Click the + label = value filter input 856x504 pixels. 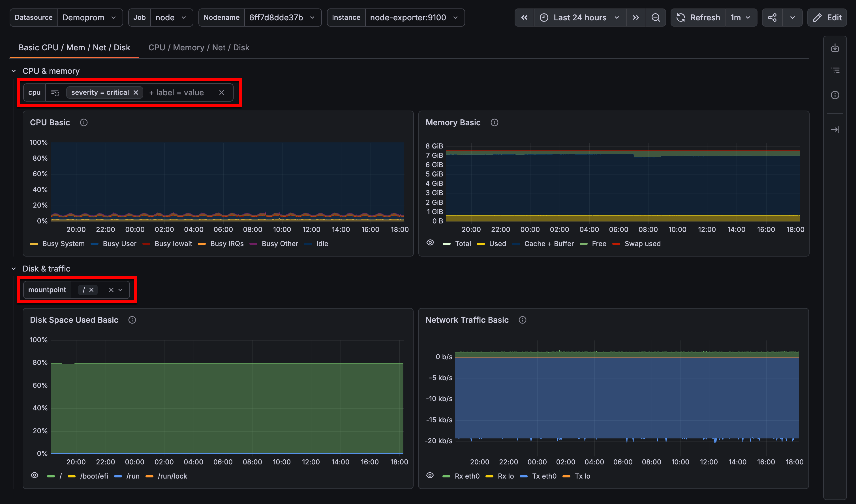(x=176, y=93)
